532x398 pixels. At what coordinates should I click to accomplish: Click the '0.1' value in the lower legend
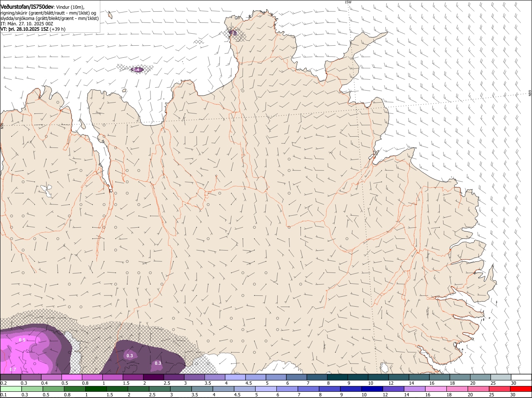[3, 395]
